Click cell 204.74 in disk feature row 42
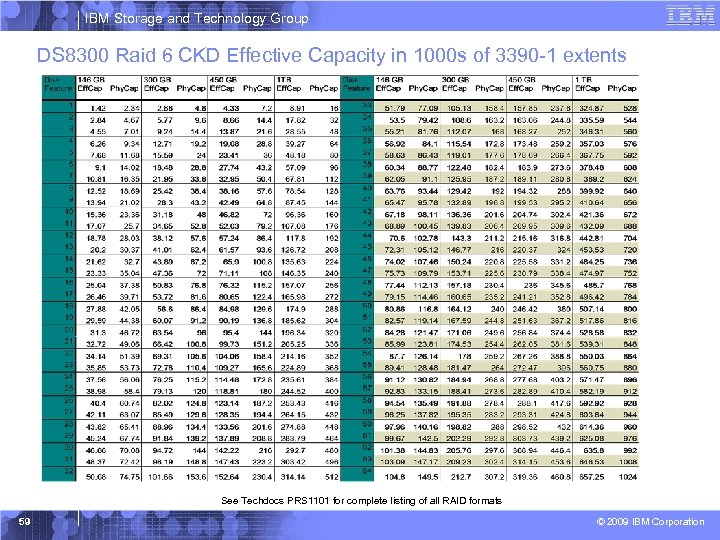720x540 pixels. (x=526, y=215)
